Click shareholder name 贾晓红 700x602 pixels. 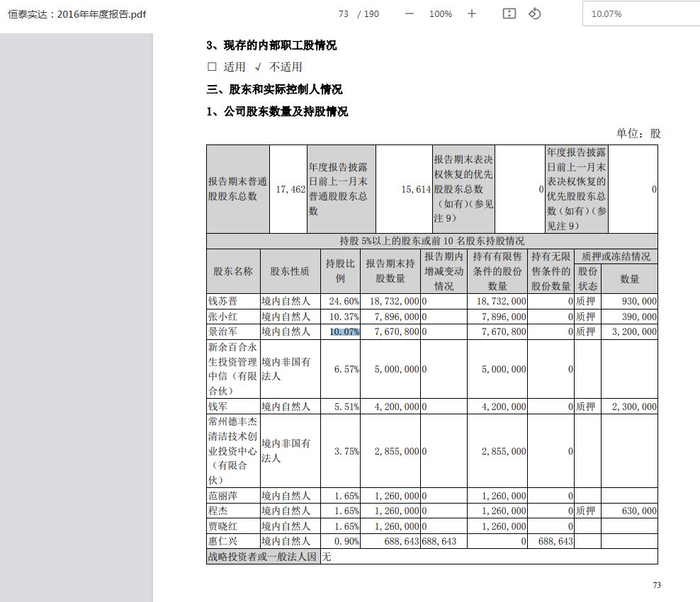(222, 526)
